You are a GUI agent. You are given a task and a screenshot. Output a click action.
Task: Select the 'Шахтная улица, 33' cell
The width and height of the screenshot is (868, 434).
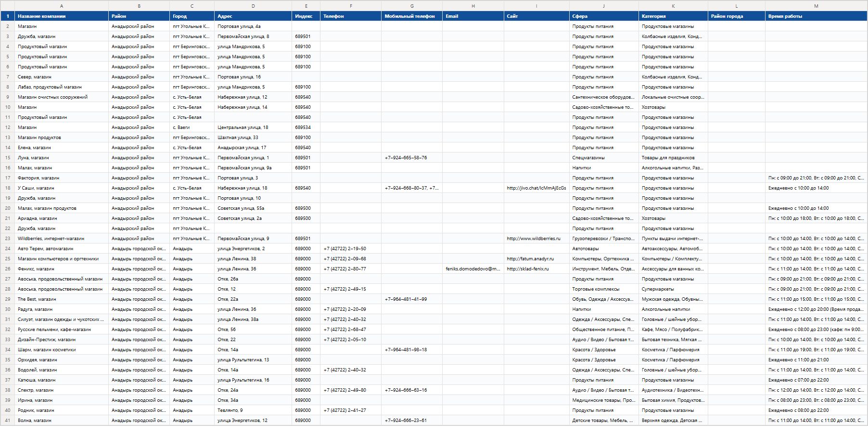253,138
